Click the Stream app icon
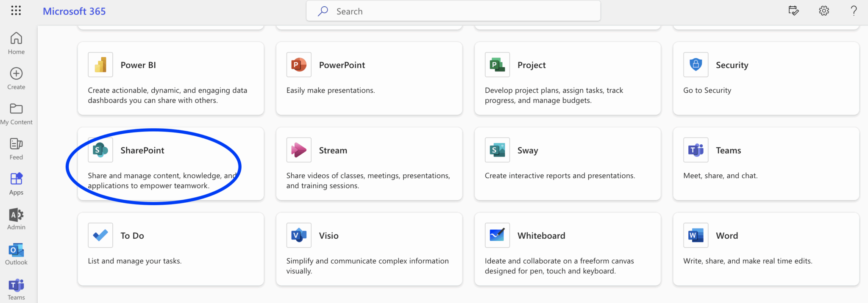Image resolution: width=868 pixels, height=303 pixels. click(299, 150)
